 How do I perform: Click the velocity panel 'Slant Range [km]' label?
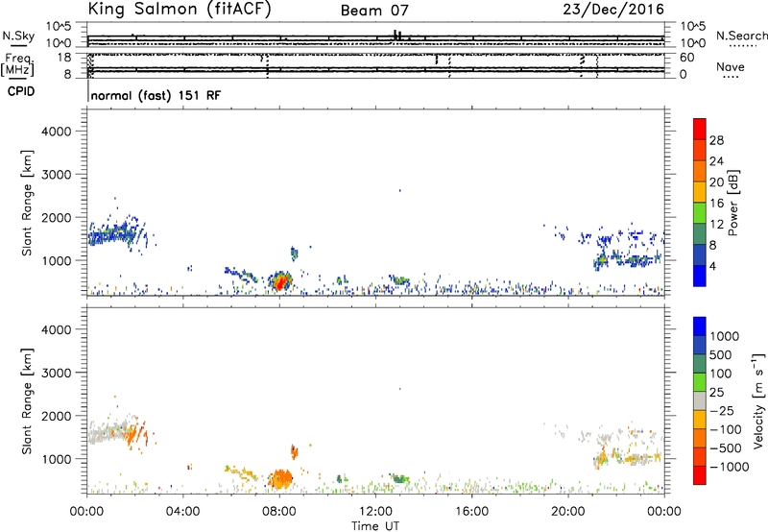point(27,401)
